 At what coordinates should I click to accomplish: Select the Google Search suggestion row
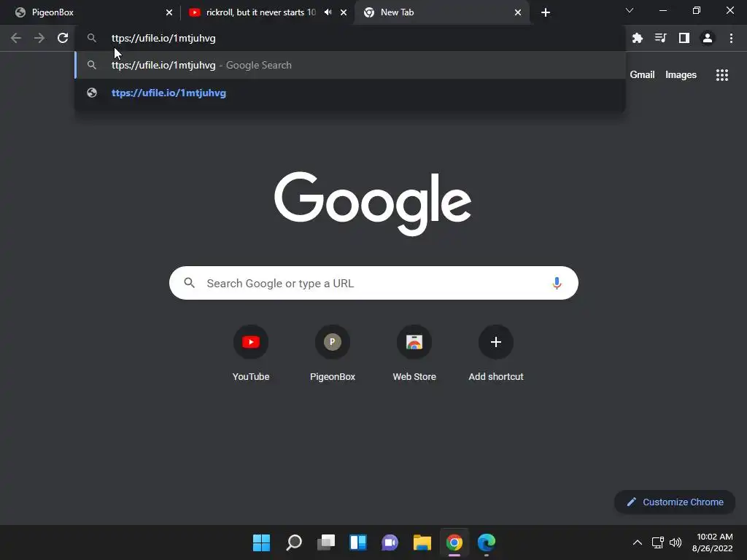350,65
